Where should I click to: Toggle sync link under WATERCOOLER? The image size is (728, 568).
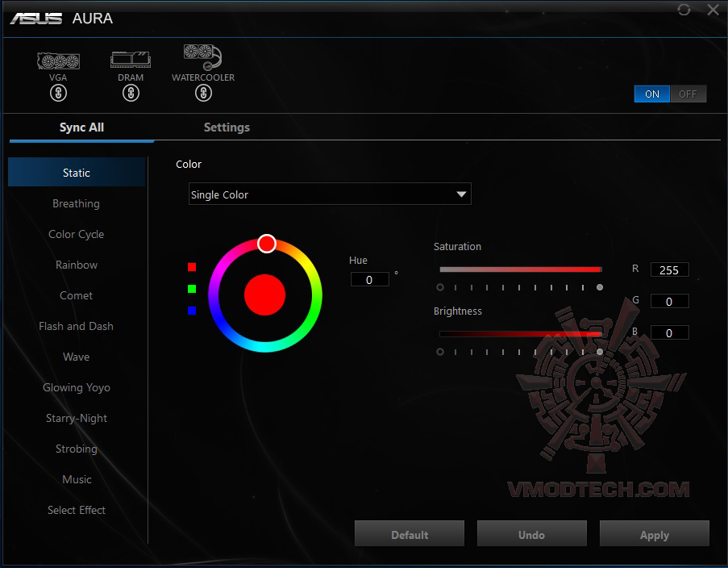(x=203, y=93)
